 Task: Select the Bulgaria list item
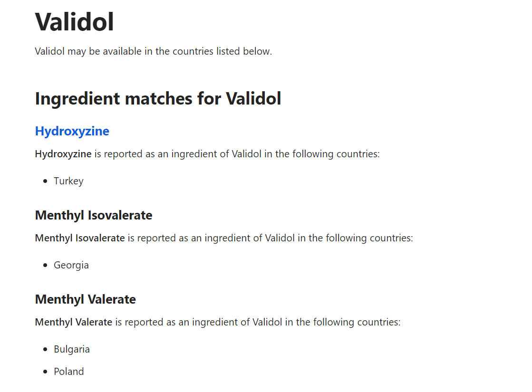[x=72, y=349]
